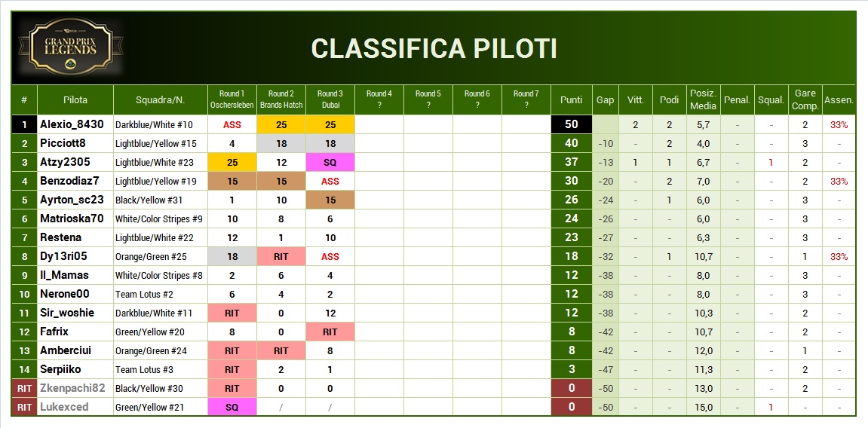868x428 pixels.
Task: Click the Squadra/N. column header
Action: tap(160, 100)
